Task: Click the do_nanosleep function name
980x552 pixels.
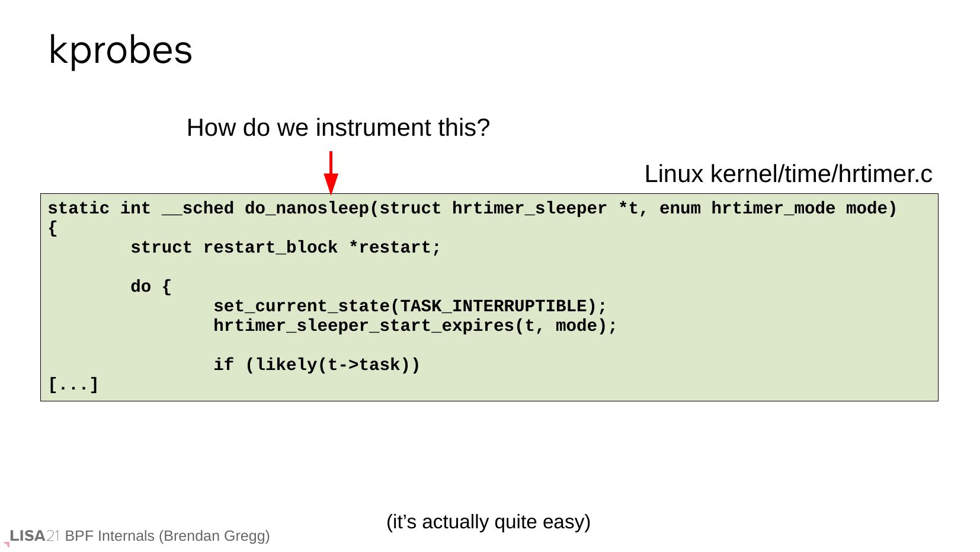Action: (x=307, y=209)
